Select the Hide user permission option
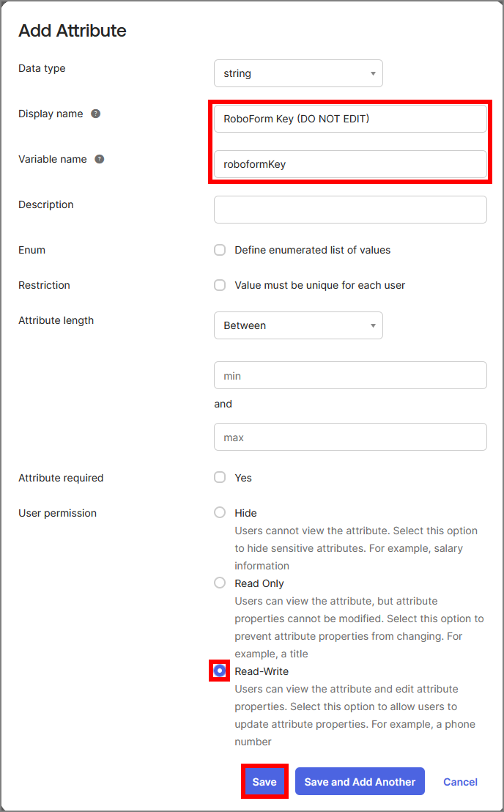504x812 pixels. (220, 513)
